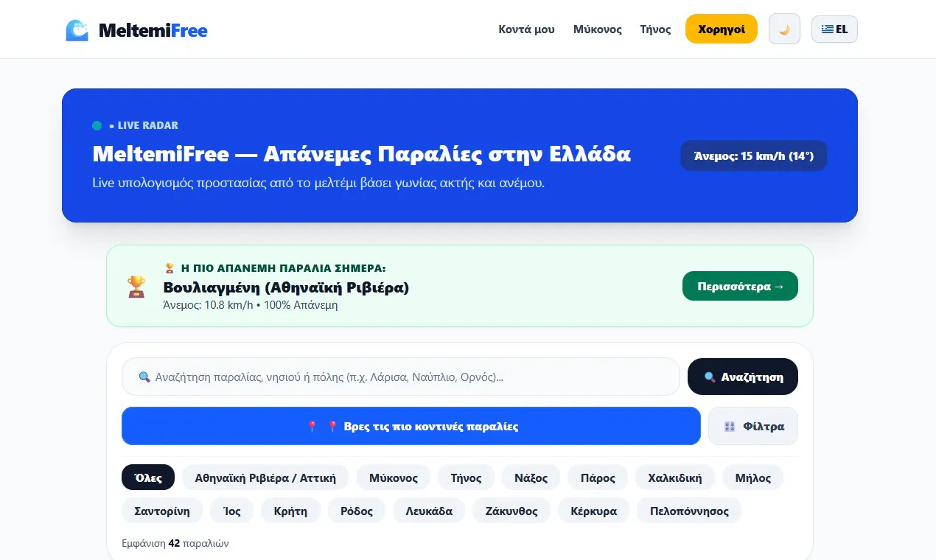Select the Όλες region chip
This screenshot has height=560, width=936.
148,477
